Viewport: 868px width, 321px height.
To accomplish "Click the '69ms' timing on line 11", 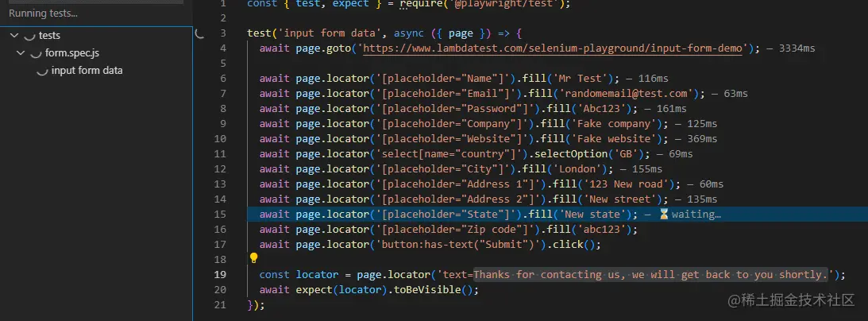I will coord(680,154).
